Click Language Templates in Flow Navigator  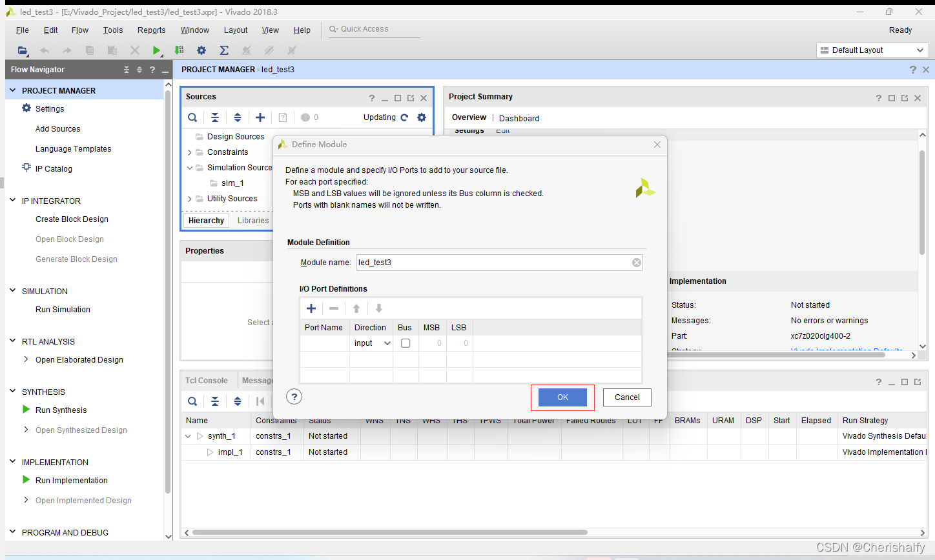74,149
